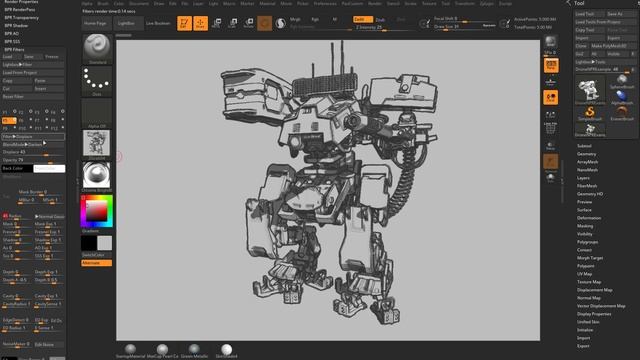Open the BlendMode dropdown
The width and height of the screenshot is (640, 360).
point(33,144)
